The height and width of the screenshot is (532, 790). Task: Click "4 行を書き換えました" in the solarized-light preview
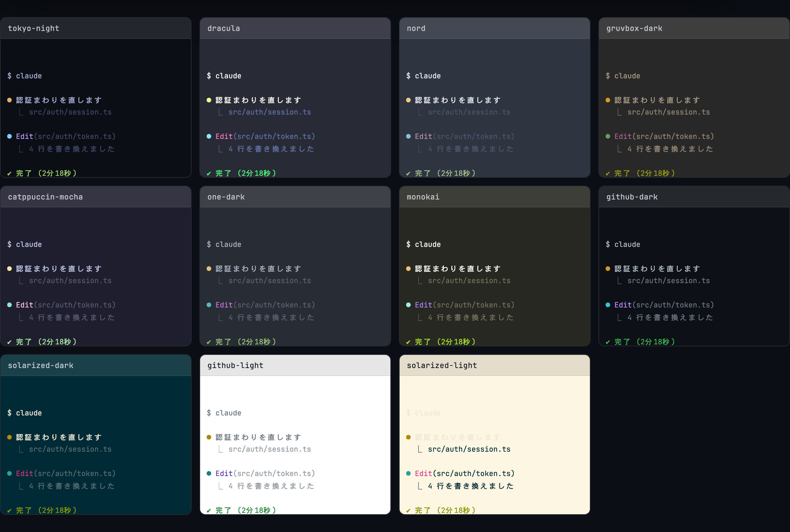[x=471, y=486]
